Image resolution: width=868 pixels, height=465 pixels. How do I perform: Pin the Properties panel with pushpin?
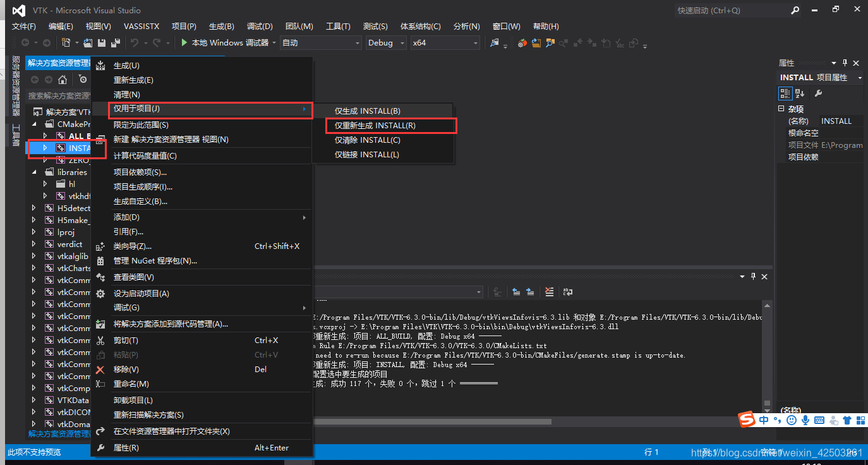[845, 63]
